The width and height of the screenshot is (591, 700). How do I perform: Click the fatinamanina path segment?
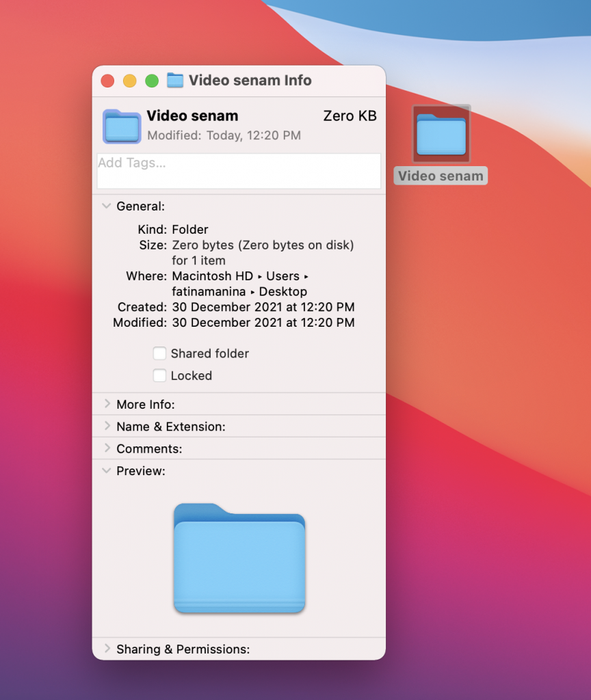click(x=209, y=291)
